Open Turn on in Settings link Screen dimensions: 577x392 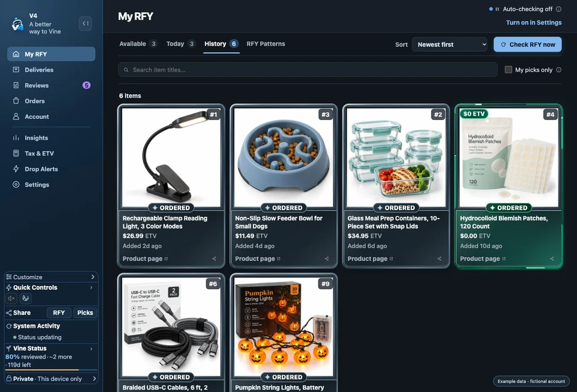click(534, 22)
